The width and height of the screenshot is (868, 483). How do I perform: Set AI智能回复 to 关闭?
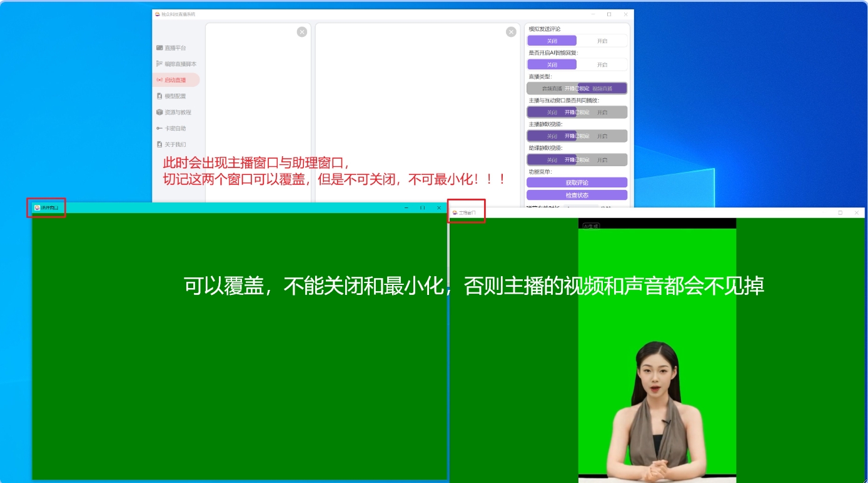point(552,64)
